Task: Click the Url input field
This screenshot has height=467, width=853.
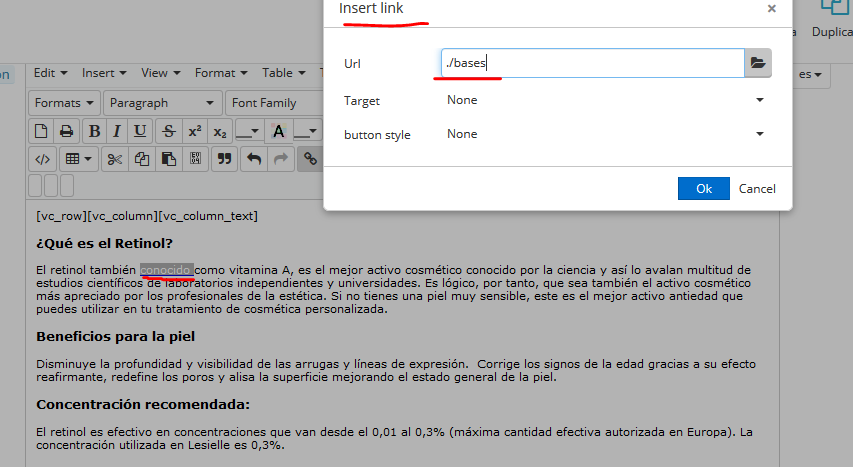Action: (592, 63)
